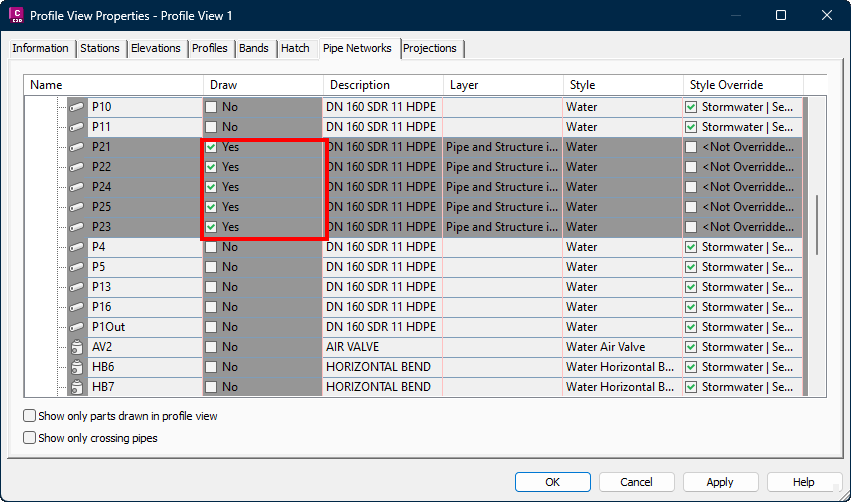This screenshot has width=851, height=502.
Task: Enable Draw checkbox for structure HB6
Action: (211, 367)
